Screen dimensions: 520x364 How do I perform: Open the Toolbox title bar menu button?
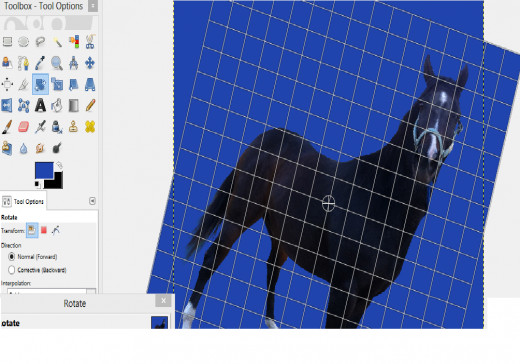click(x=93, y=6)
